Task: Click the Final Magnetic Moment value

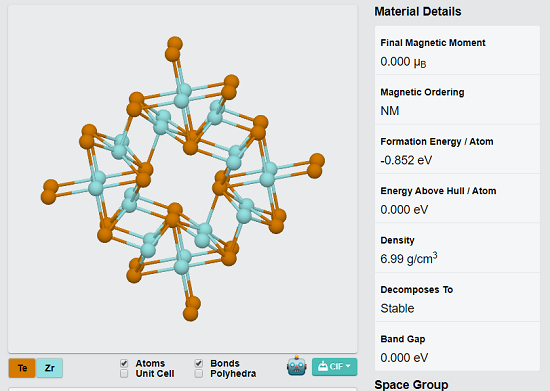Action: (x=403, y=62)
